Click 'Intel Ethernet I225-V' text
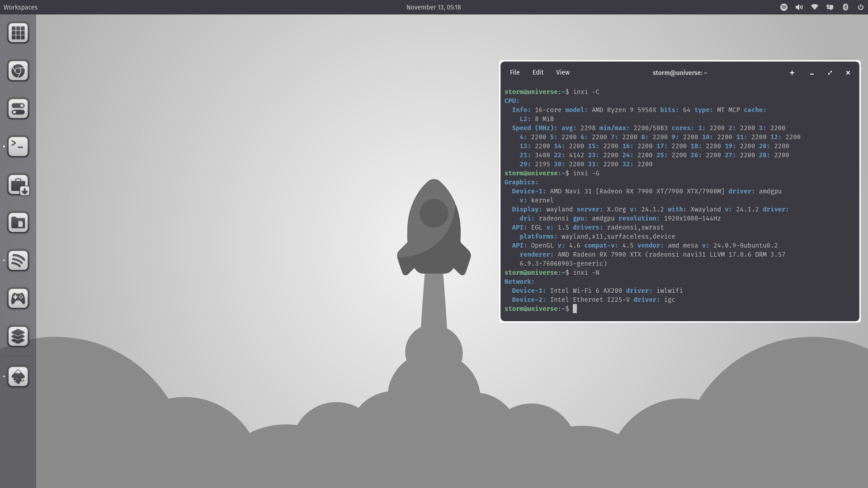 [x=590, y=300]
